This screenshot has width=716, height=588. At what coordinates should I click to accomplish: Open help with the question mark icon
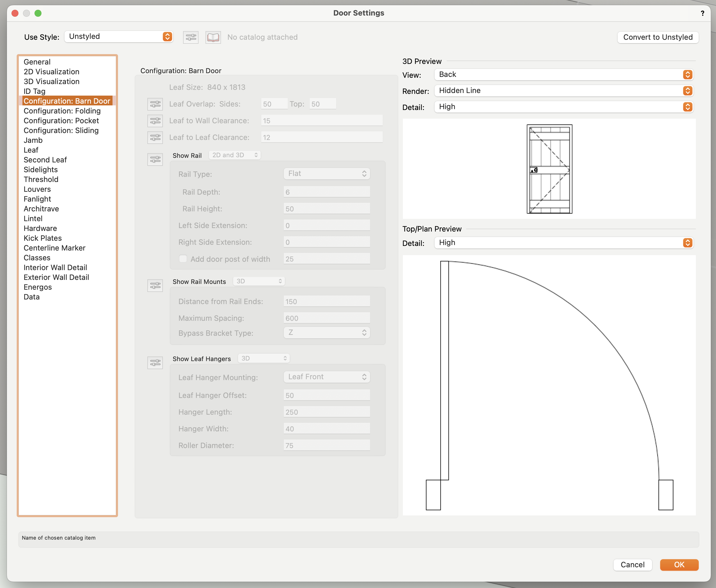click(x=702, y=13)
